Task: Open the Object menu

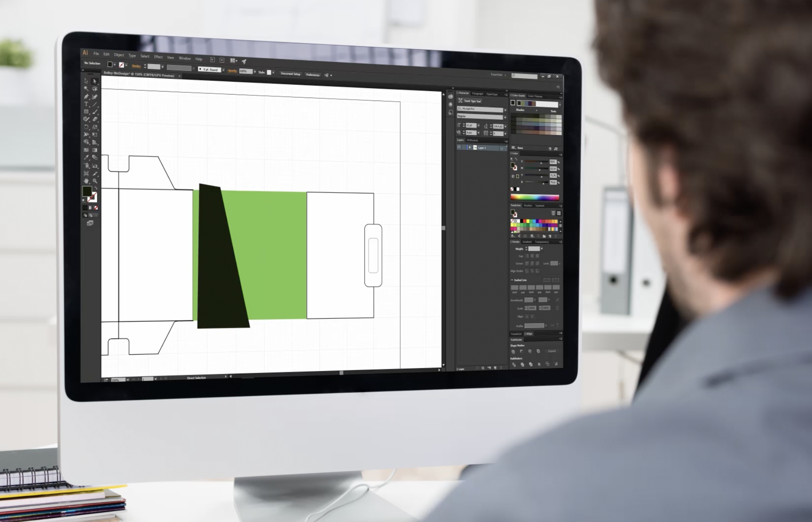Action: (x=119, y=55)
